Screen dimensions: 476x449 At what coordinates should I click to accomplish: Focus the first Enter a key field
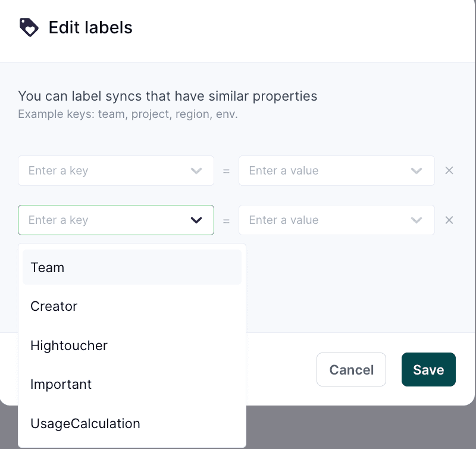click(116, 171)
